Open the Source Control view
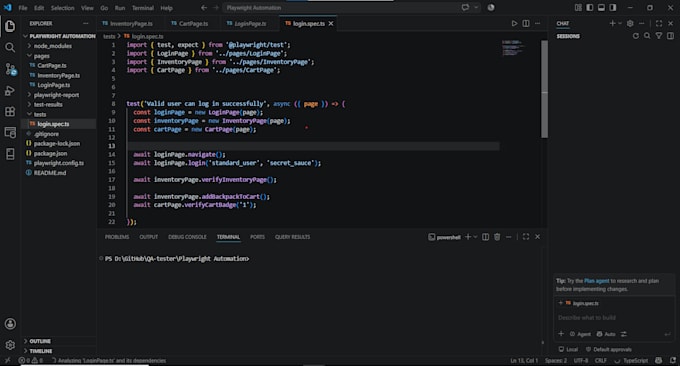Image resolution: width=680 pixels, height=366 pixels. click(x=10, y=69)
